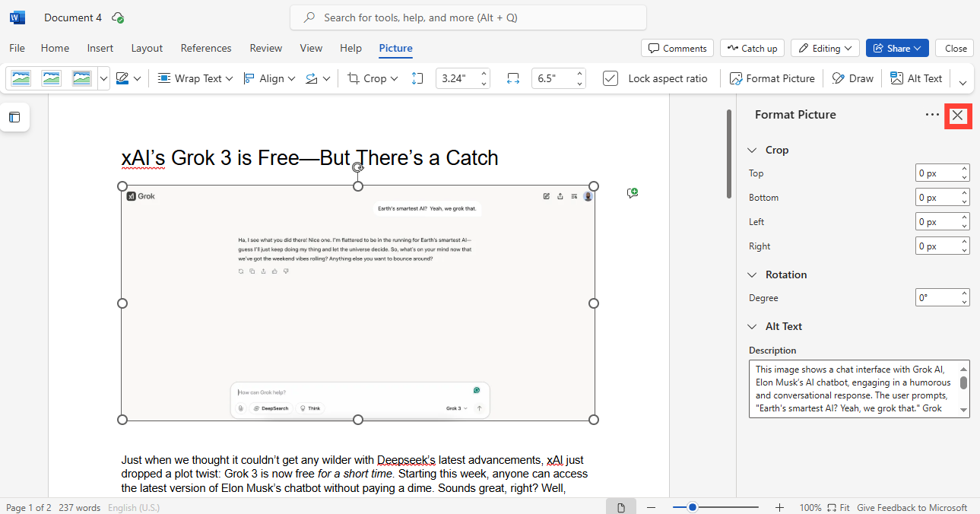Switch to the Insert tab

coord(100,48)
